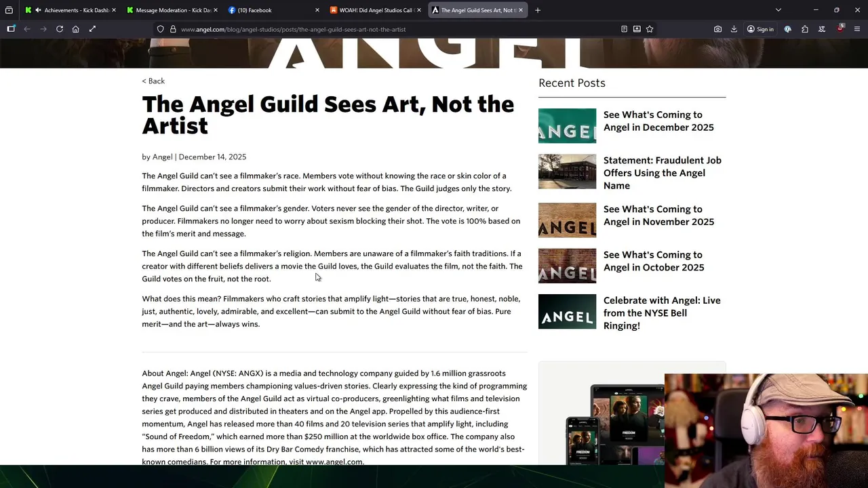The width and height of the screenshot is (868, 488).
Task: Click the 'by Angel | December 14, 2025' byline
Action: [x=194, y=157]
